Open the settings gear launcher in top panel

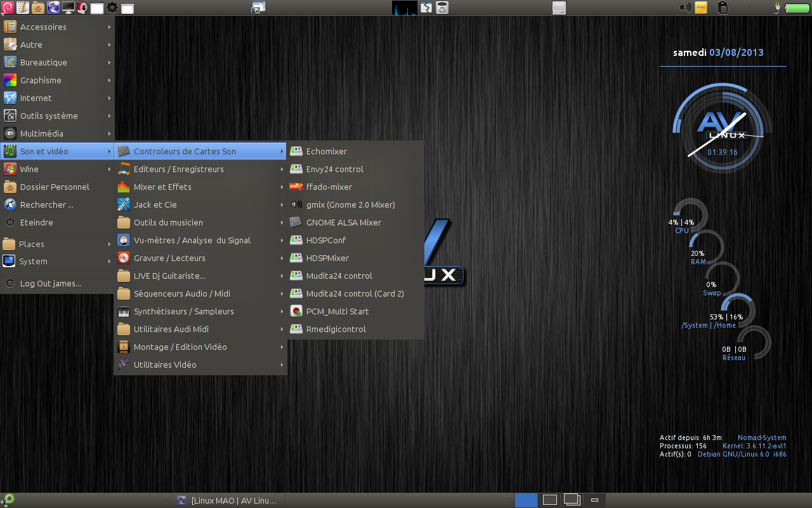[112, 8]
